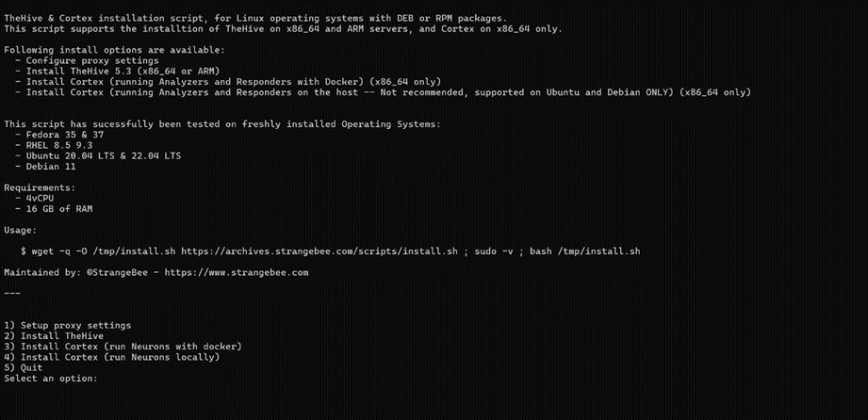
Task: Click the 'wget -q -O' command text
Action: coord(59,251)
